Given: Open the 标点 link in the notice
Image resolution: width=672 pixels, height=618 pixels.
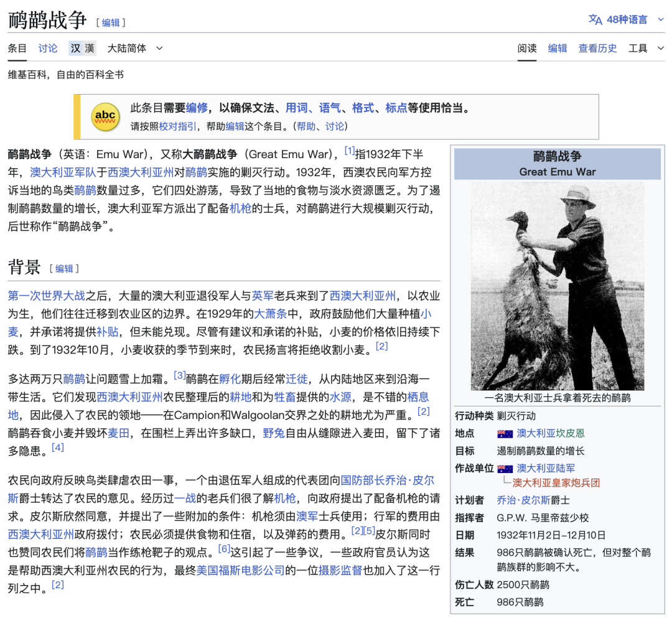Looking at the screenshot, I should click(396, 108).
